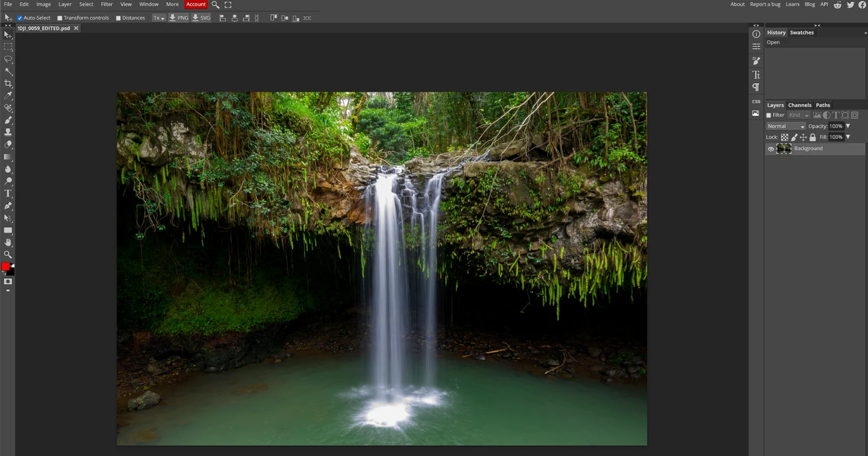Choose the Lasso tool
This screenshot has height=456, width=868.
coord(8,59)
